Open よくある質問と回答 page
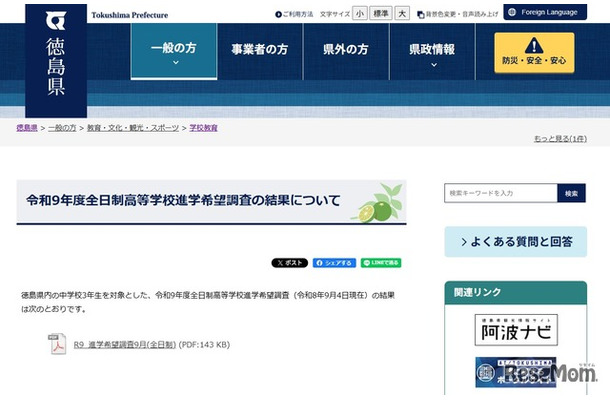 click(515, 242)
